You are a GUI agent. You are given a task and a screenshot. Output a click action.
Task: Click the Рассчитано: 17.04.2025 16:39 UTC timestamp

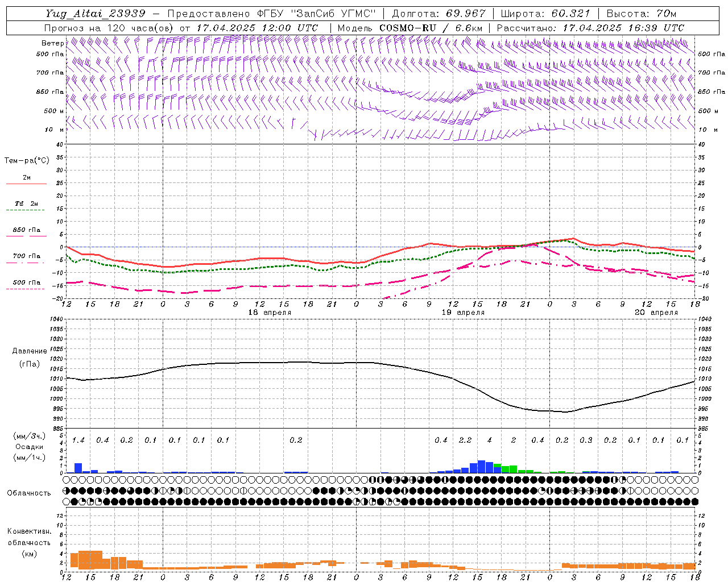(x=590, y=28)
